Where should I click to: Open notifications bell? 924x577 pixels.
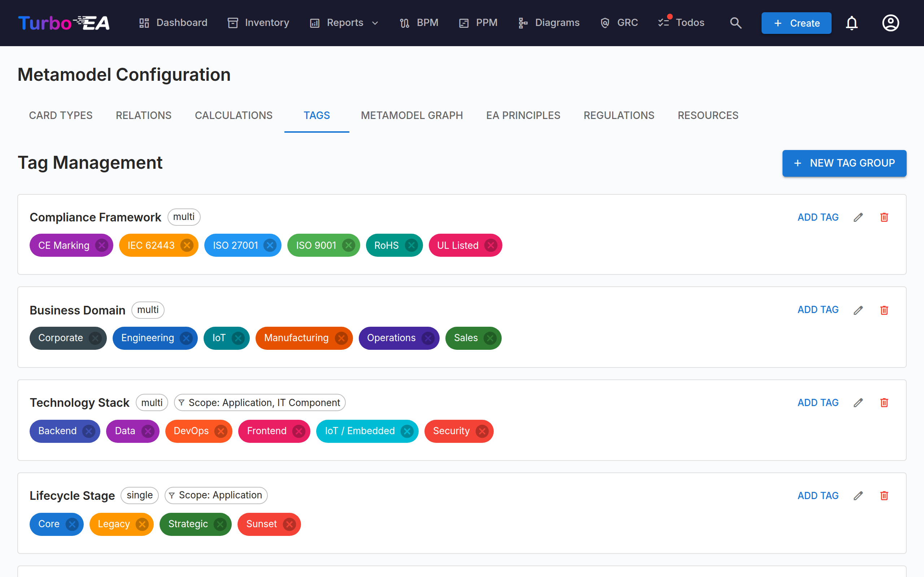pyautogui.click(x=851, y=23)
